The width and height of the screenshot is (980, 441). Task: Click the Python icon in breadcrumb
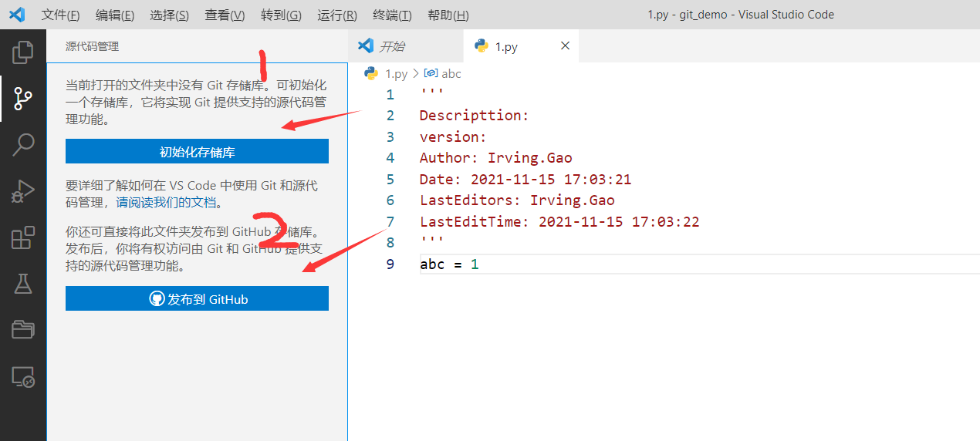tap(371, 73)
